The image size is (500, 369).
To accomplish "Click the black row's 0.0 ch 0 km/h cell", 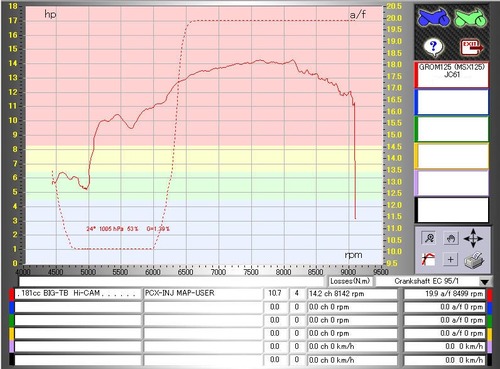I will [352, 360].
